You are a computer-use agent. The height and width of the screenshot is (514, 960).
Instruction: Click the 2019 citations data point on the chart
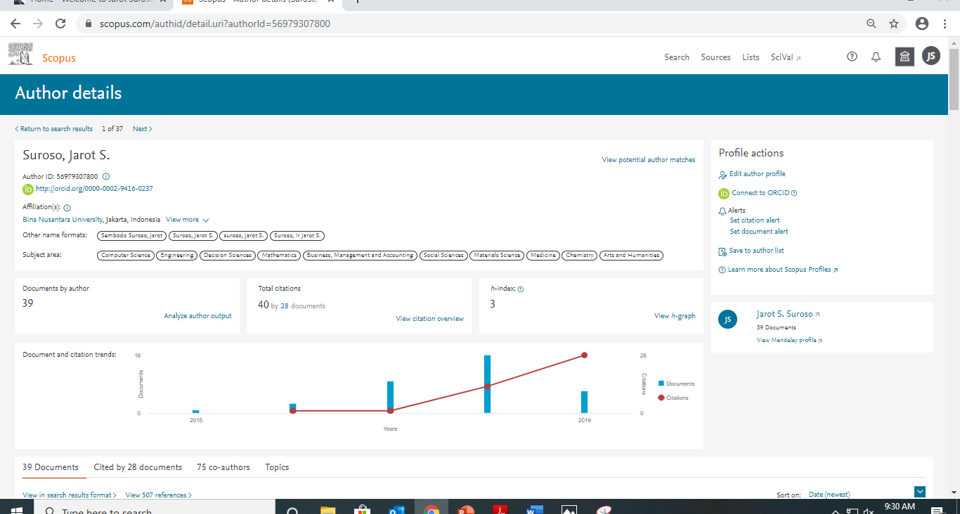click(x=584, y=355)
